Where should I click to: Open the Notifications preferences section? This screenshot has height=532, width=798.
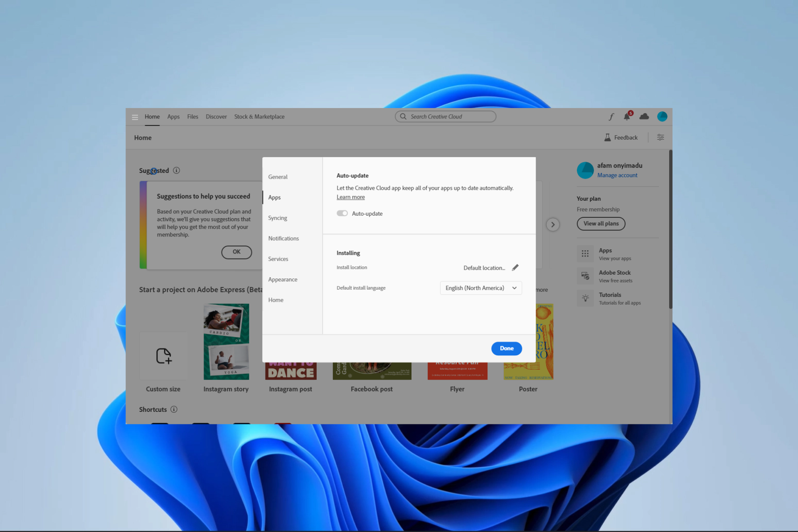pyautogui.click(x=283, y=239)
